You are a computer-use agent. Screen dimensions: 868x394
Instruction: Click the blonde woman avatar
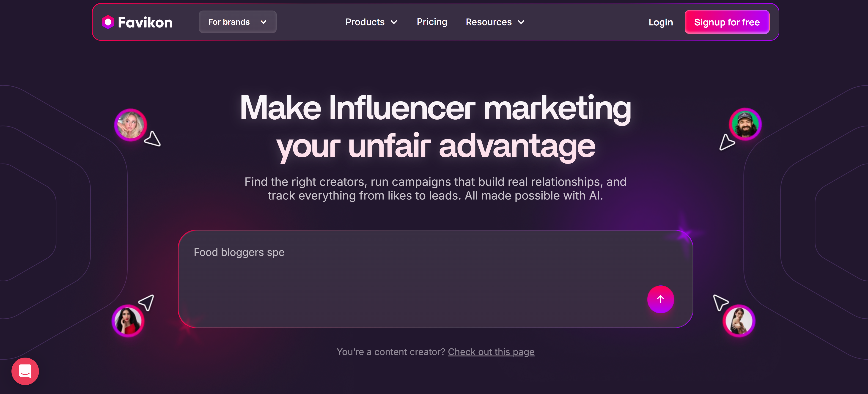coord(130,125)
